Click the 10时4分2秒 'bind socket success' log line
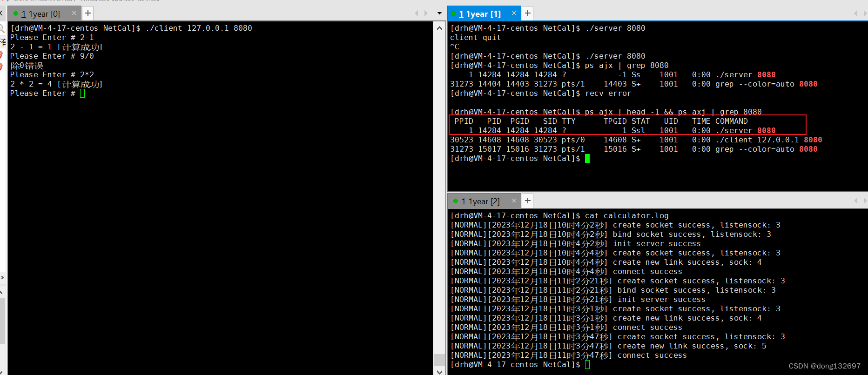The width and height of the screenshot is (868, 375). (611, 234)
